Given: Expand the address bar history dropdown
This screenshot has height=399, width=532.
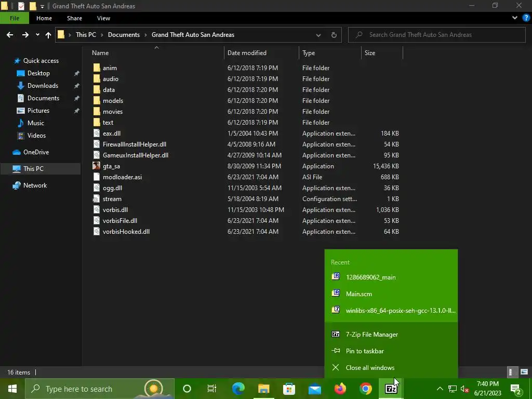Looking at the screenshot, I should click(x=318, y=35).
